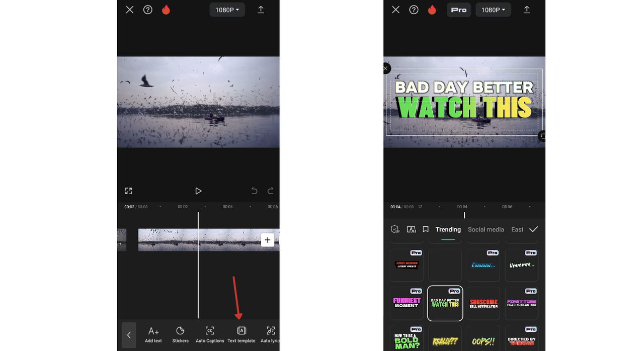
Task: Remove the text overlay with its X handle
Action: (x=386, y=68)
